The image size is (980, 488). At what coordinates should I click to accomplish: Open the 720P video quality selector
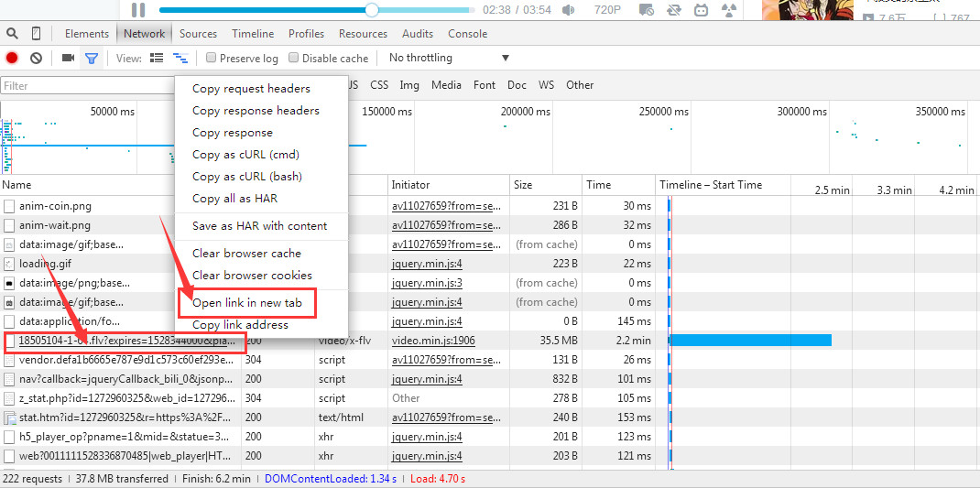pyautogui.click(x=607, y=10)
